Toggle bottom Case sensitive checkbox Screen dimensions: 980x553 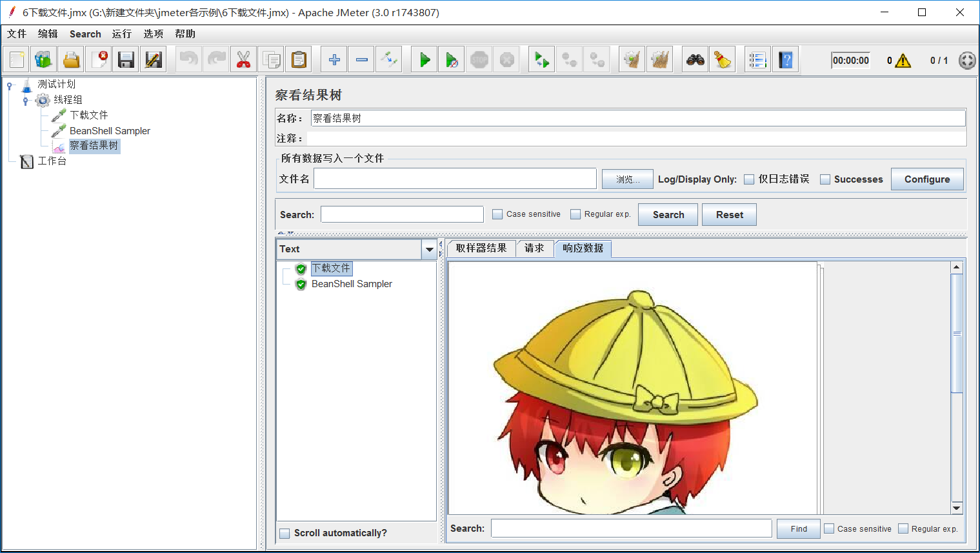(x=829, y=528)
